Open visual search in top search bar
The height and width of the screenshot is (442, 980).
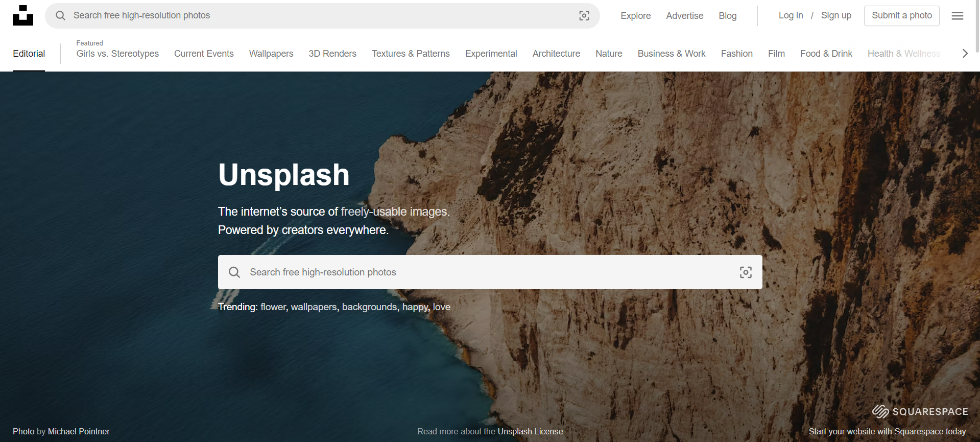[x=584, y=16]
